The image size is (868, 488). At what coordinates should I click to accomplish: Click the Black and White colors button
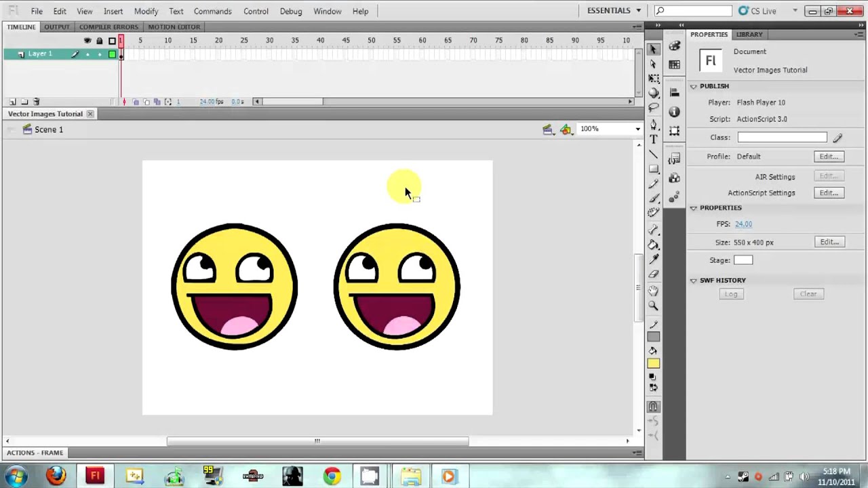pos(653,377)
